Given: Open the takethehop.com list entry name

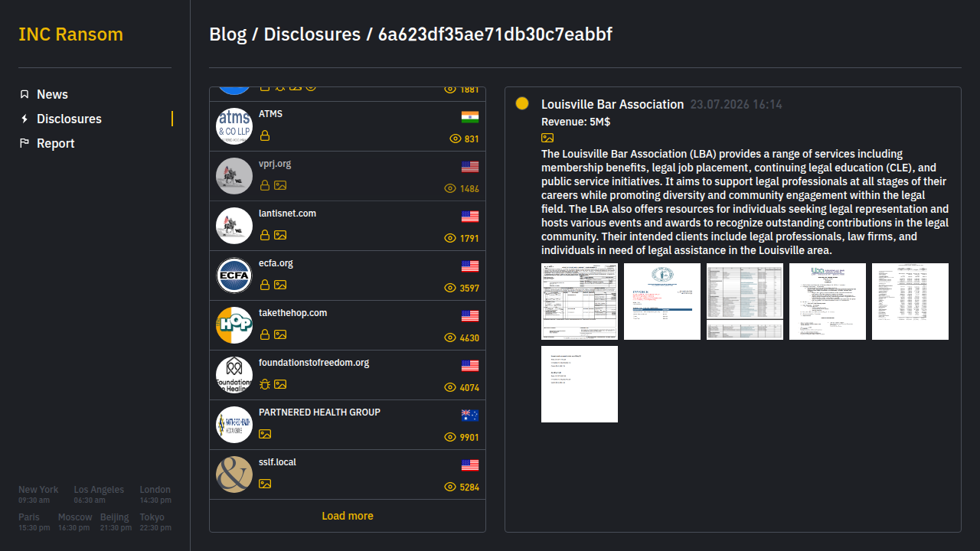Looking at the screenshot, I should (x=292, y=313).
